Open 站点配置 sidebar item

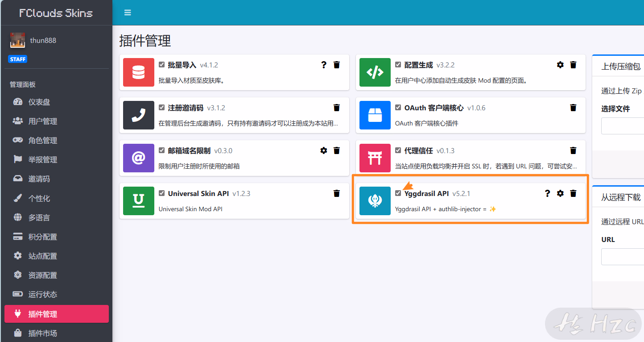[x=57, y=256]
